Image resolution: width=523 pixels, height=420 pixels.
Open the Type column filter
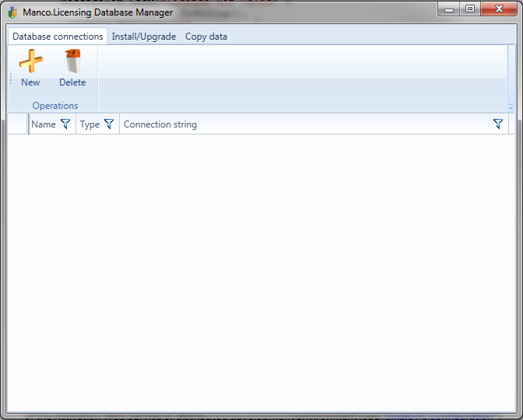(x=109, y=124)
